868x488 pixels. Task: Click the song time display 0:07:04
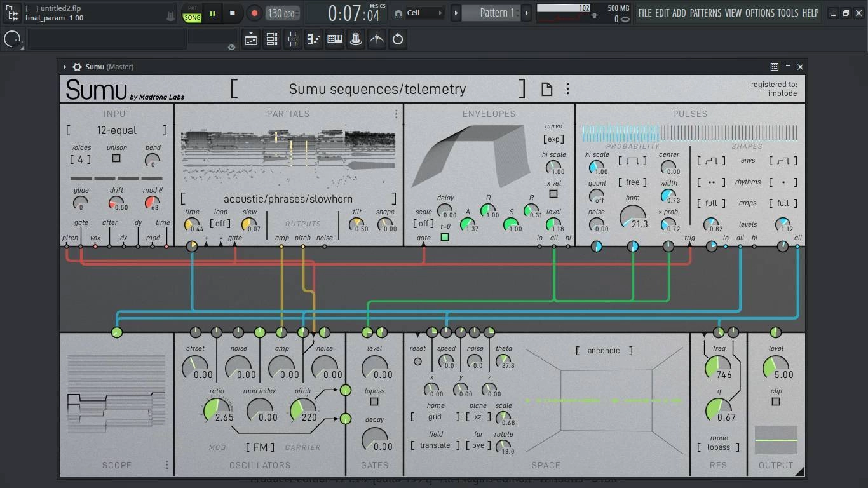pyautogui.click(x=353, y=13)
